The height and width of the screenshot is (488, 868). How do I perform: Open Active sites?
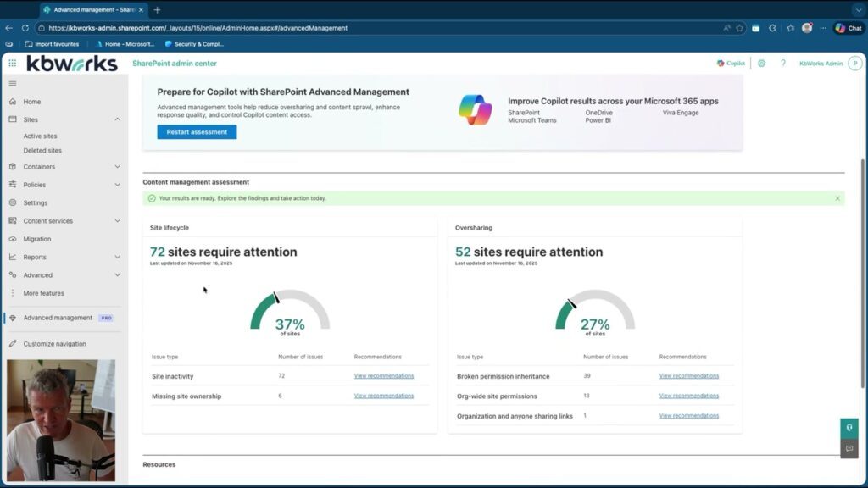pyautogui.click(x=40, y=136)
